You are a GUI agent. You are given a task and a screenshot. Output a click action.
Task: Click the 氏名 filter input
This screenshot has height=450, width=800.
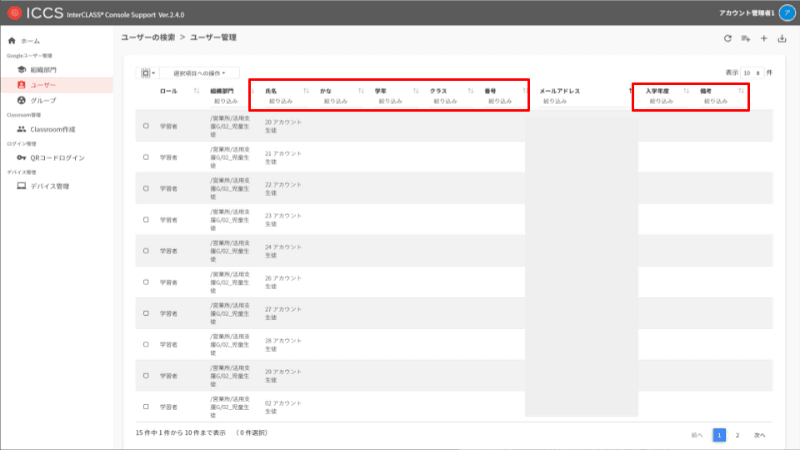[x=286, y=102]
